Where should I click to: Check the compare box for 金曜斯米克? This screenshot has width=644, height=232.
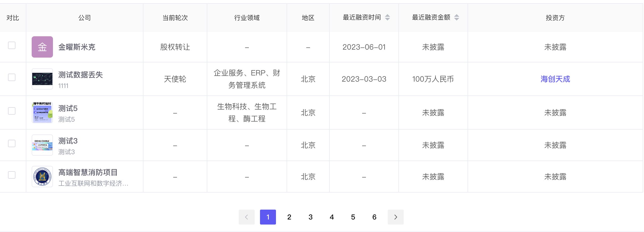click(12, 45)
